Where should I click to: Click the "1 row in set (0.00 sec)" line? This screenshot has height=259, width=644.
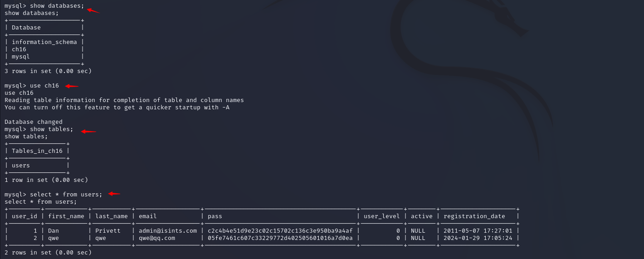point(46,180)
